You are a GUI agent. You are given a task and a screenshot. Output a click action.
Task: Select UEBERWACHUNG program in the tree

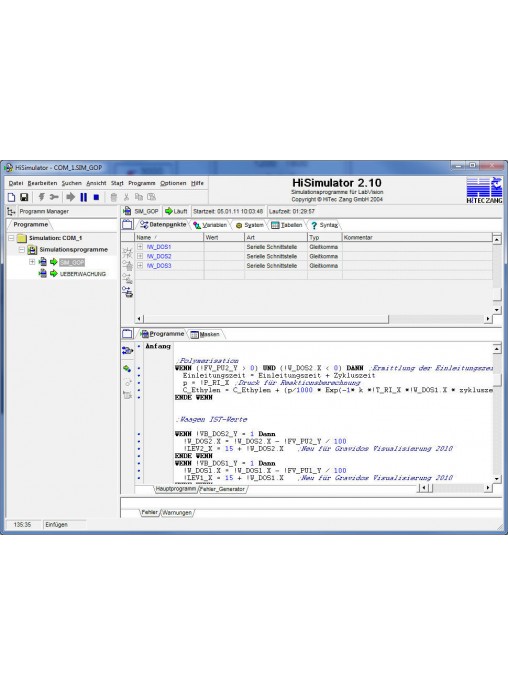pyautogui.click(x=83, y=274)
